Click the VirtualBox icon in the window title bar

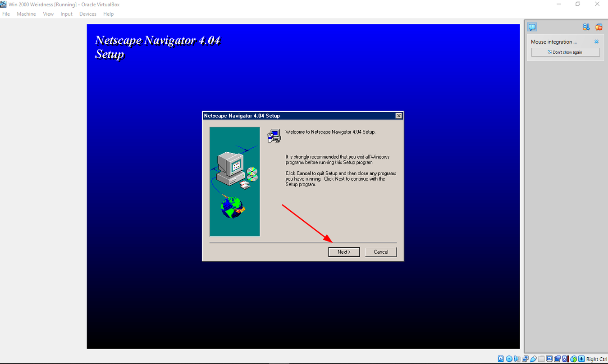[x=4, y=4]
